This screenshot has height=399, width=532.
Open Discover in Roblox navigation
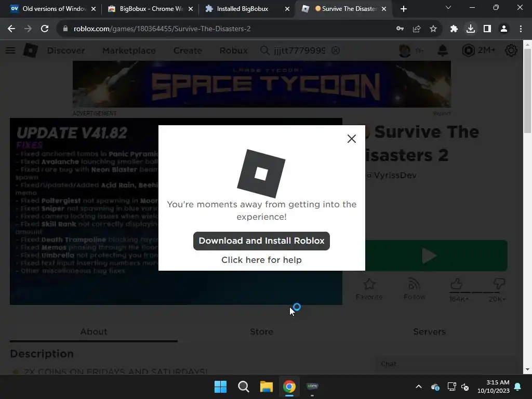coord(66,50)
